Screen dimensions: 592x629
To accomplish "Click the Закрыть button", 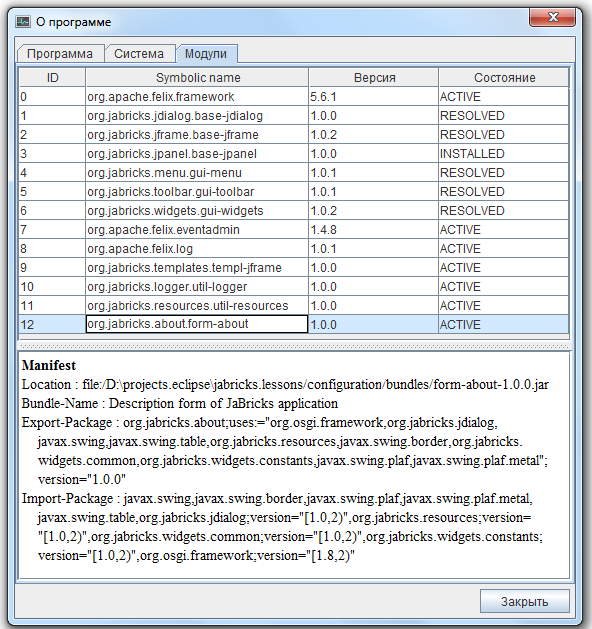I will coord(525,601).
